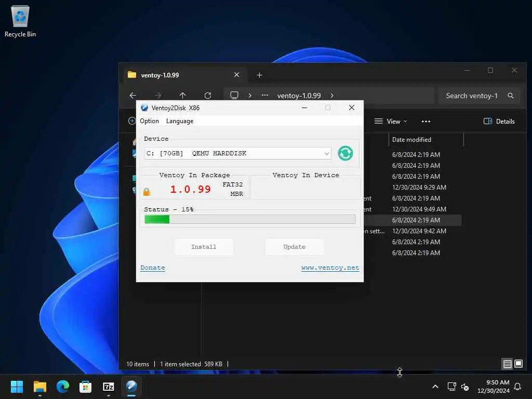This screenshot has height=399, width=532.
Task: Click the 1.0.99 package version text
Action: 190,189
